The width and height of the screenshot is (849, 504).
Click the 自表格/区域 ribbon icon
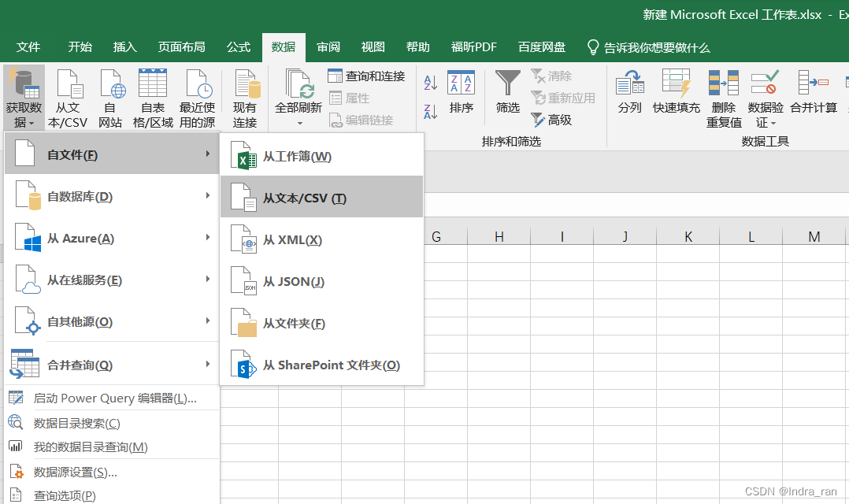coord(153,98)
